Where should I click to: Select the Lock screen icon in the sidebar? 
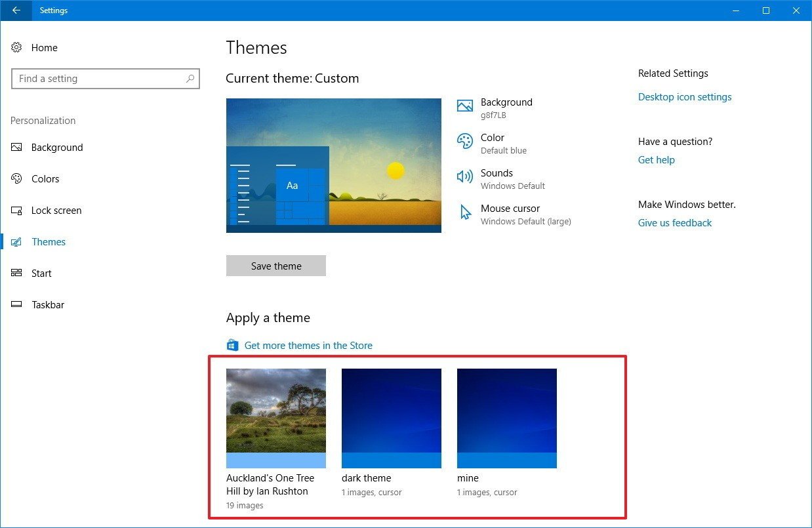pyautogui.click(x=17, y=210)
